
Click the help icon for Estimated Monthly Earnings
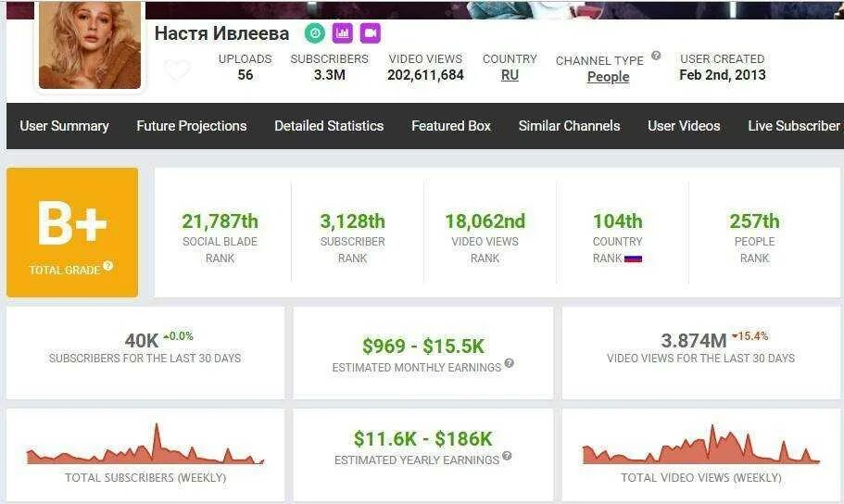click(x=509, y=364)
